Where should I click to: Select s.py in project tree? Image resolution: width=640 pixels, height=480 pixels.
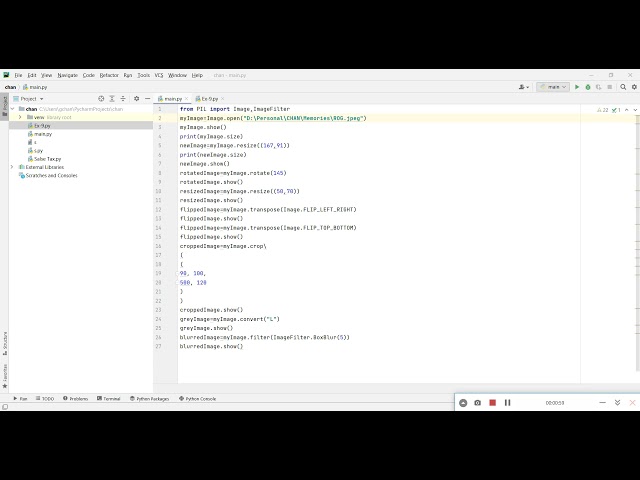pos(36,151)
